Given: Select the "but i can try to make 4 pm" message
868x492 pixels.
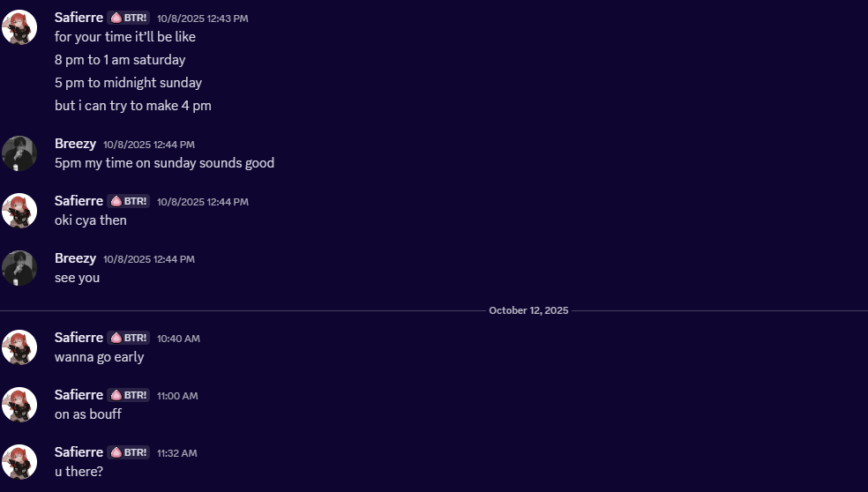Looking at the screenshot, I should point(132,106).
